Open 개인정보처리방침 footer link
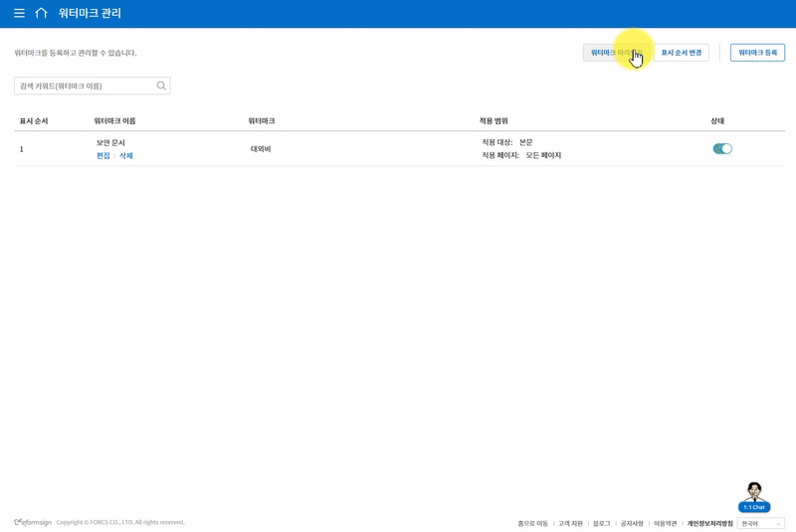Viewport: 796px width, 532px height. [x=709, y=523]
